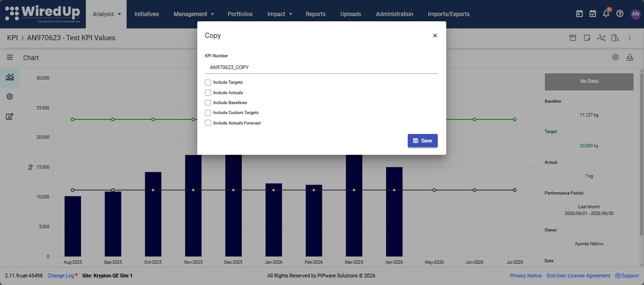
Task: Open the calendar icon in header
Action: [x=579, y=14]
